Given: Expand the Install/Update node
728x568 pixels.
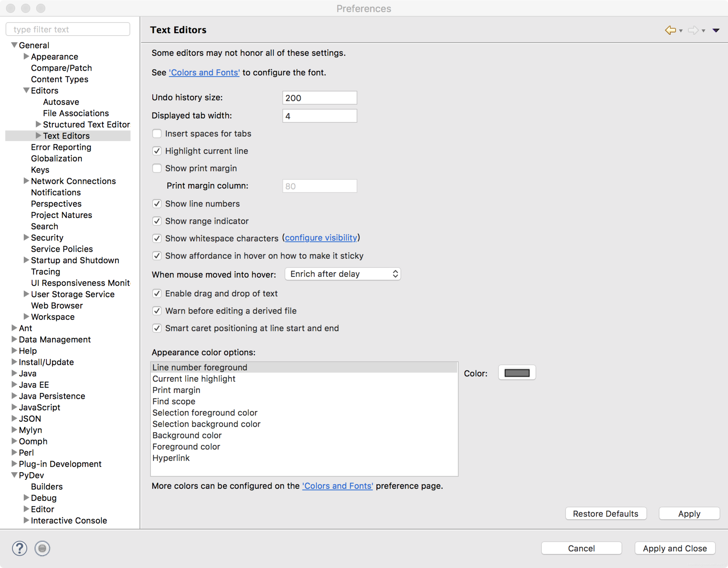Looking at the screenshot, I should (x=14, y=362).
